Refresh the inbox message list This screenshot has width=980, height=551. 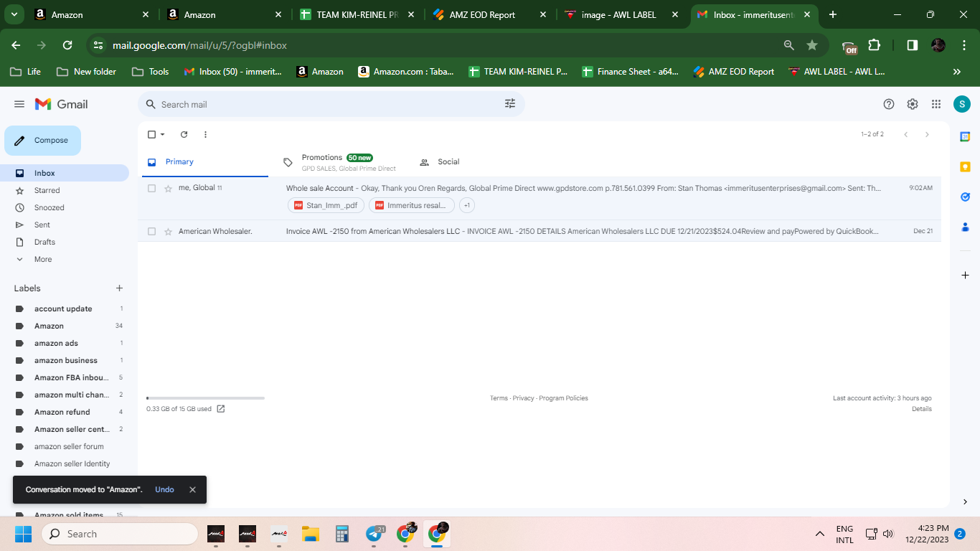click(184, 134)
